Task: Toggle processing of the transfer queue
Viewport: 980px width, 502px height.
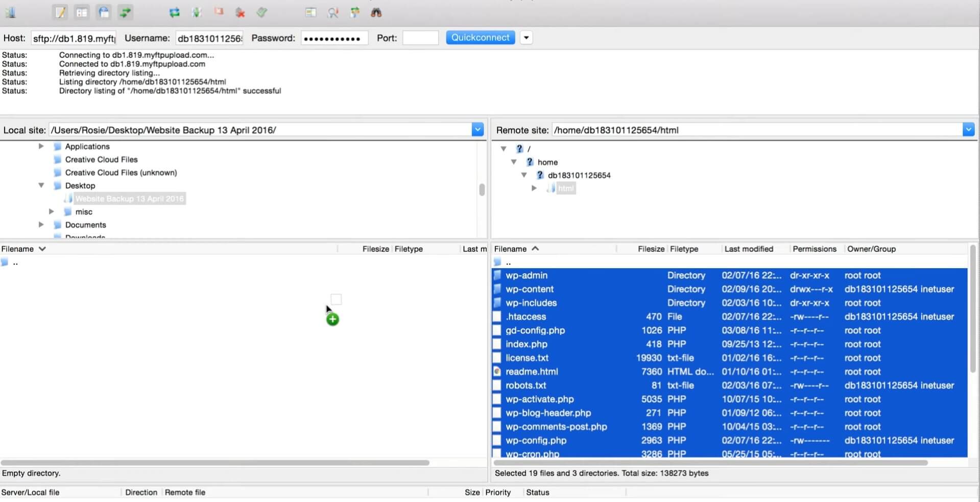Action: [x=197, y=12]
